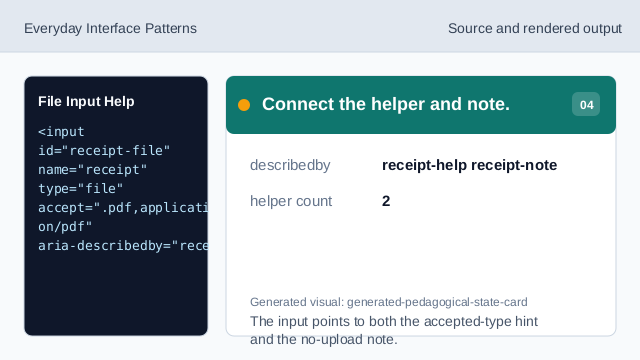The image size is (640, 360).
Task: Select the heading 'Connect the helper and note.'
Action: 386,104
